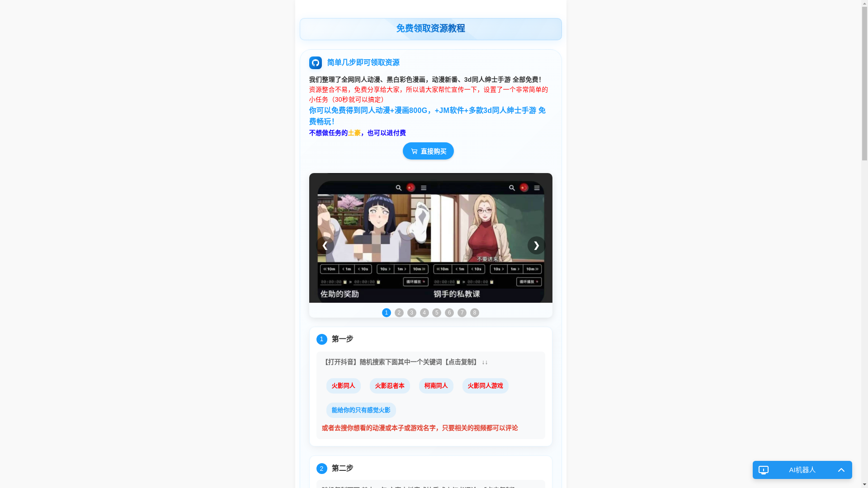Click the AI robot chat icon
Screen dimensions: 868x488
coord(764,470)
